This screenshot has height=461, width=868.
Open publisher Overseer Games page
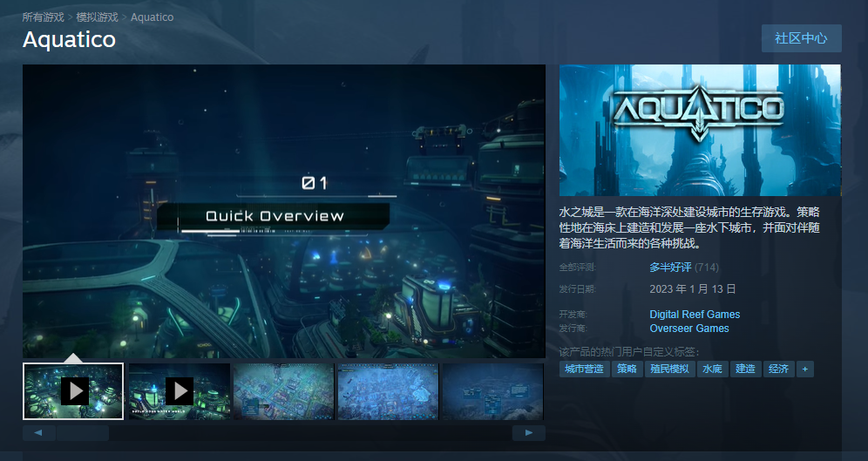click(689, 329)
